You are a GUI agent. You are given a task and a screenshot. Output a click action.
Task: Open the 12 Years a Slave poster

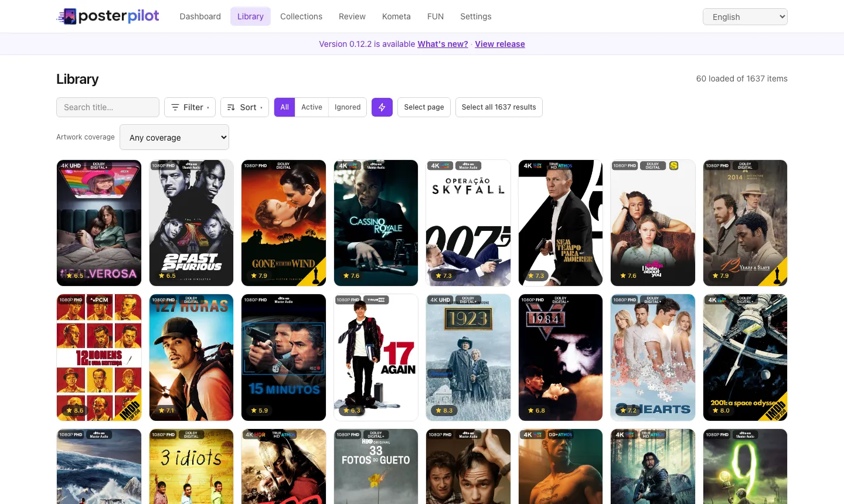click(746, 223)
